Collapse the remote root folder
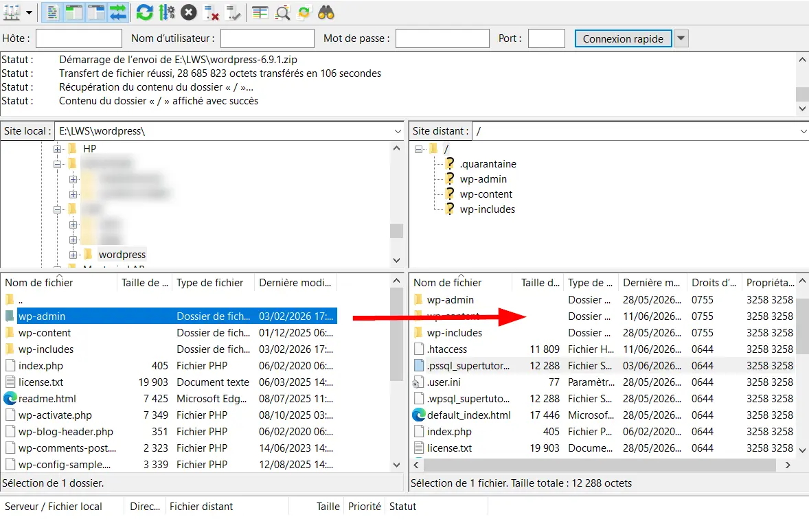The width and height of the screenshot is (809, 532). point(419,149)
